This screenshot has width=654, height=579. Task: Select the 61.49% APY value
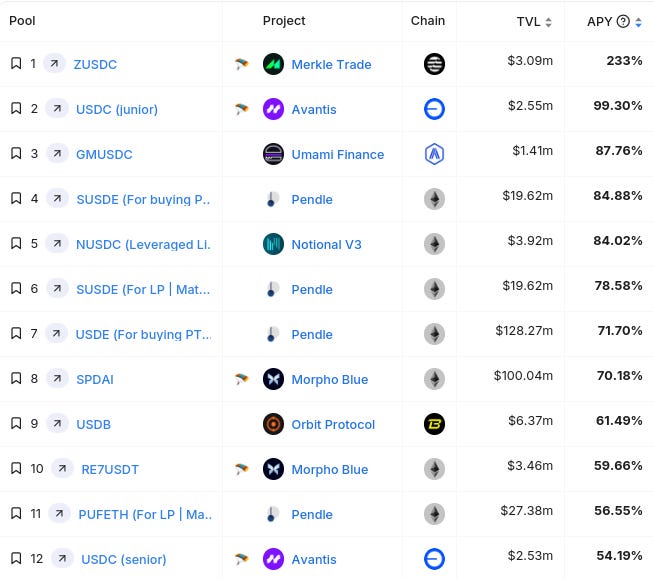[x=619, y=420]
